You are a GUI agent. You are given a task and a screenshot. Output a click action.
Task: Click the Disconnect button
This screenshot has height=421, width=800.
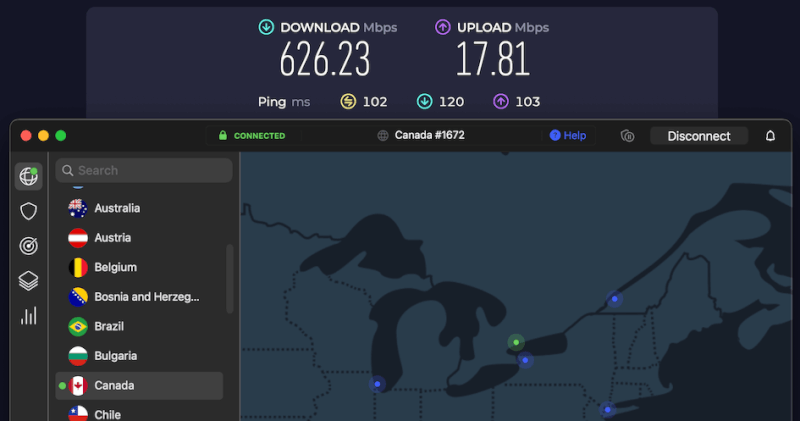(699, 136)
